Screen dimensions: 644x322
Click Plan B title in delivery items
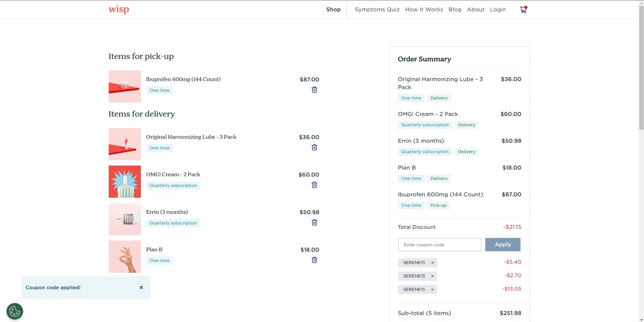pyautogui.click(x=154, y=250)
